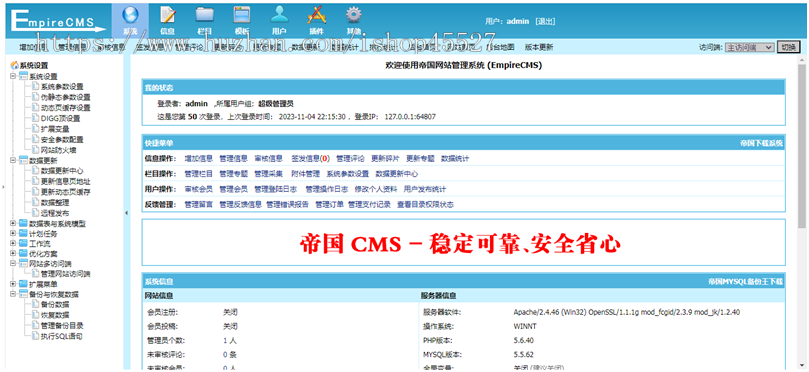Select 数据整理 in the tree
Viewport: 809px width, 372px height.
pos(55,202)
